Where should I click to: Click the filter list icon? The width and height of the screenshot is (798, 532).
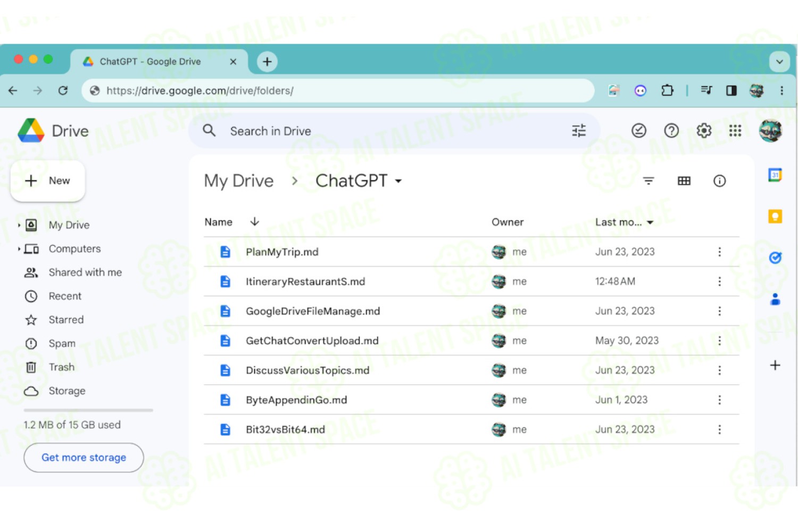[649, 181]
